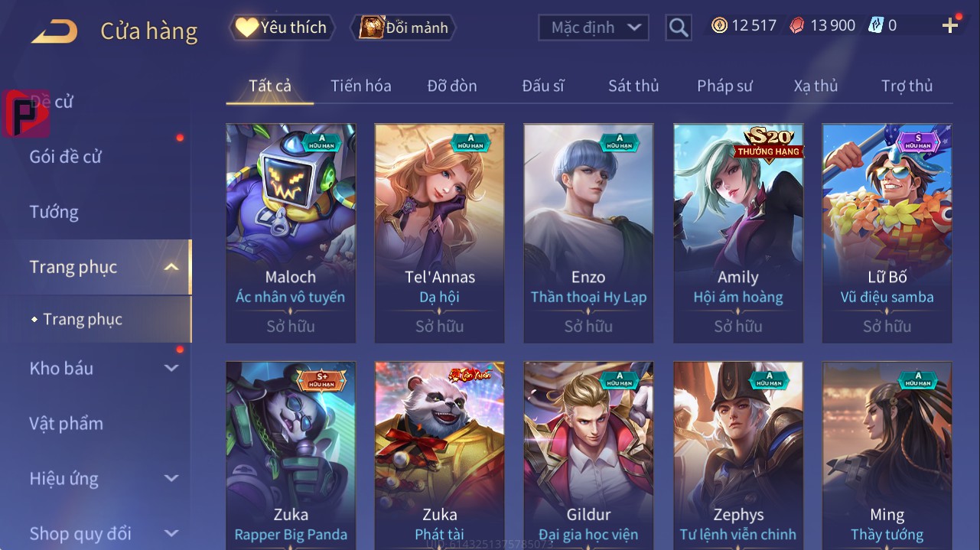
Task: Click the heart icon in Yêu thích
Action: 246,28
